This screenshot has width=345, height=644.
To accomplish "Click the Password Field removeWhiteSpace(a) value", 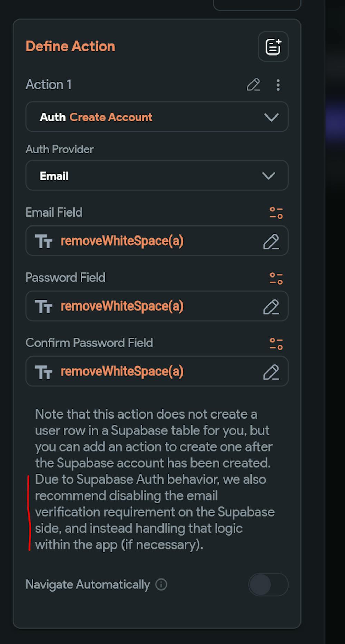I will tap(122, 306).
